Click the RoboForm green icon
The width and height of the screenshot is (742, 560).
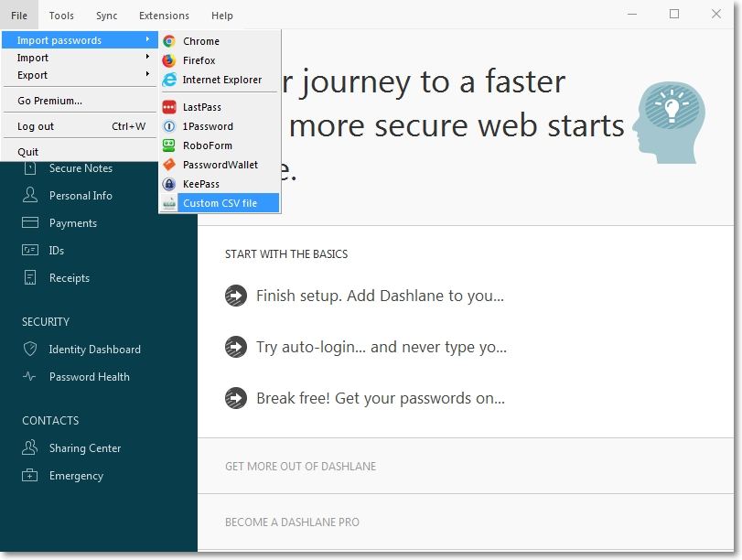pos(169,145)
